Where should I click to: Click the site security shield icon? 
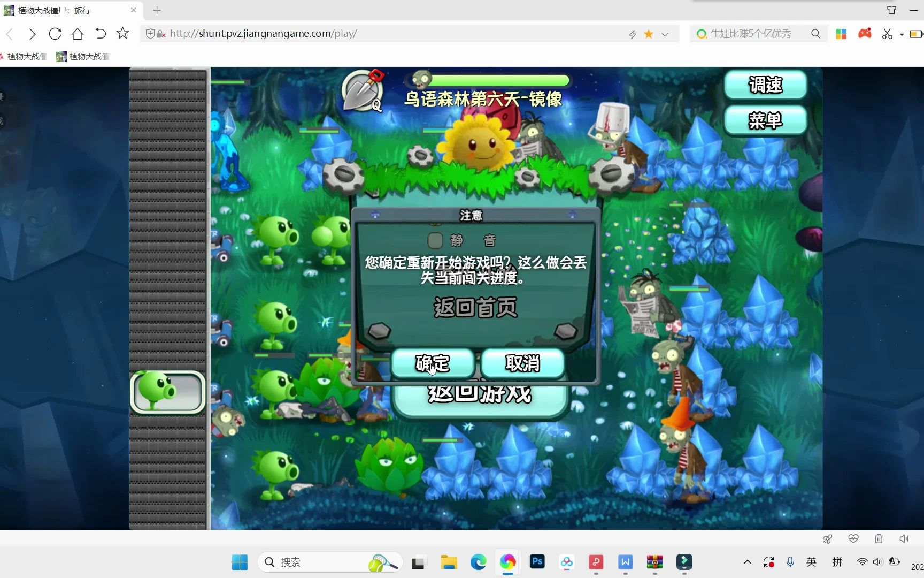point(150,34)
